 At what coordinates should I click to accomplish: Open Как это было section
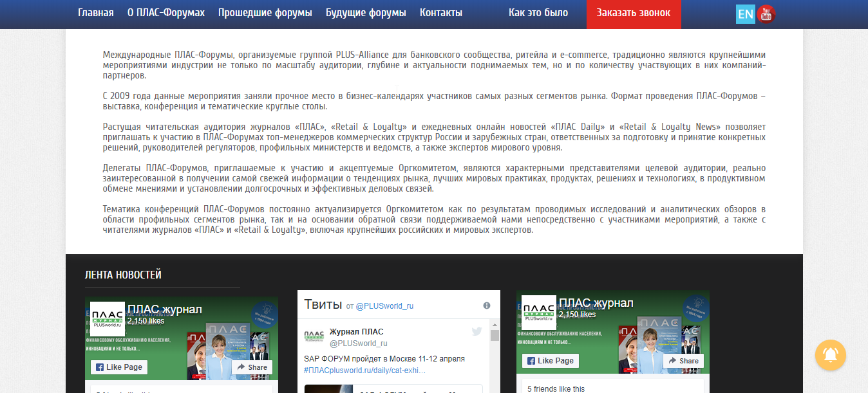(x=538, y=12)
